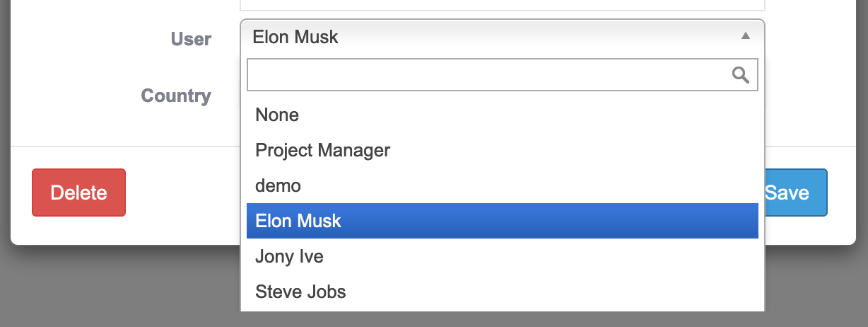The height and width of the screenshot is (327, 868).
Task: Click the User select box showing Elon Musk
Action: click(x=488, y=36)
